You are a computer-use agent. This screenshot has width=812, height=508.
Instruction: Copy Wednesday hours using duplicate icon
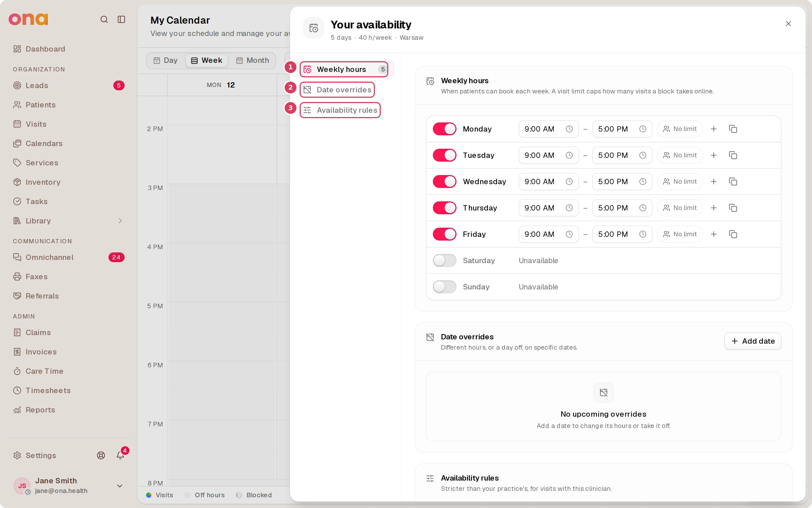[733, 182]
